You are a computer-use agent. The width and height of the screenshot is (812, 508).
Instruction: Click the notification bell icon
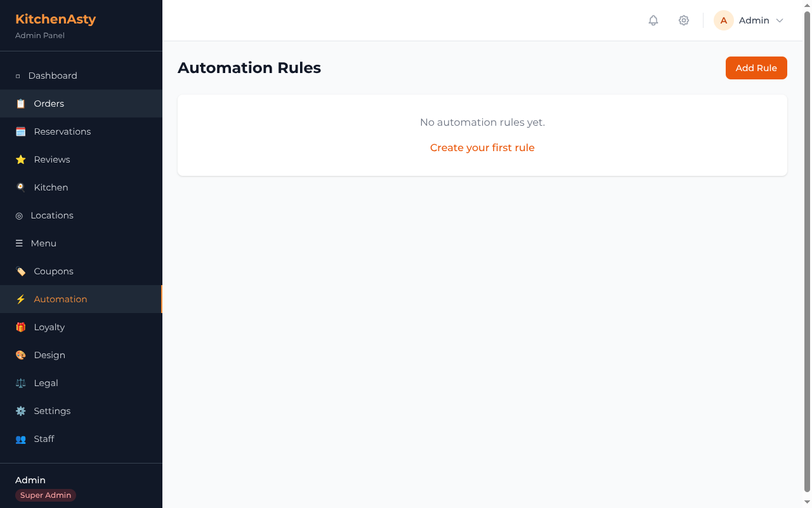(653, 20)
